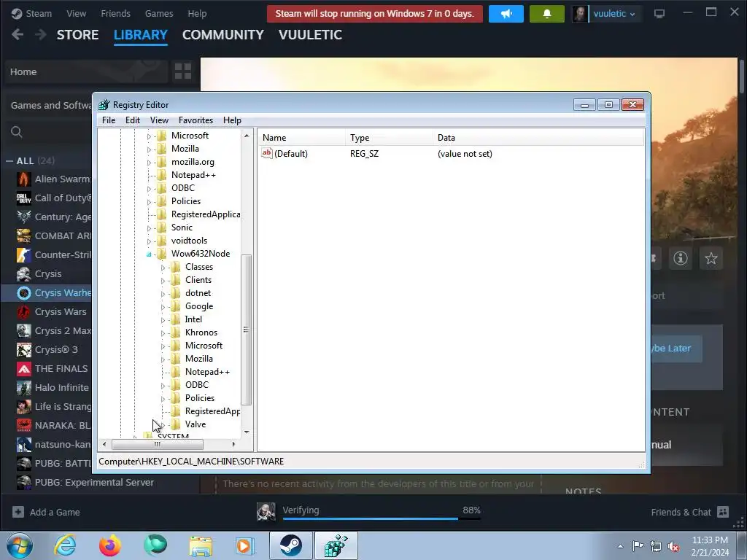
Task: Click Steam library search magnifier icon
Action: pos(17,132)
